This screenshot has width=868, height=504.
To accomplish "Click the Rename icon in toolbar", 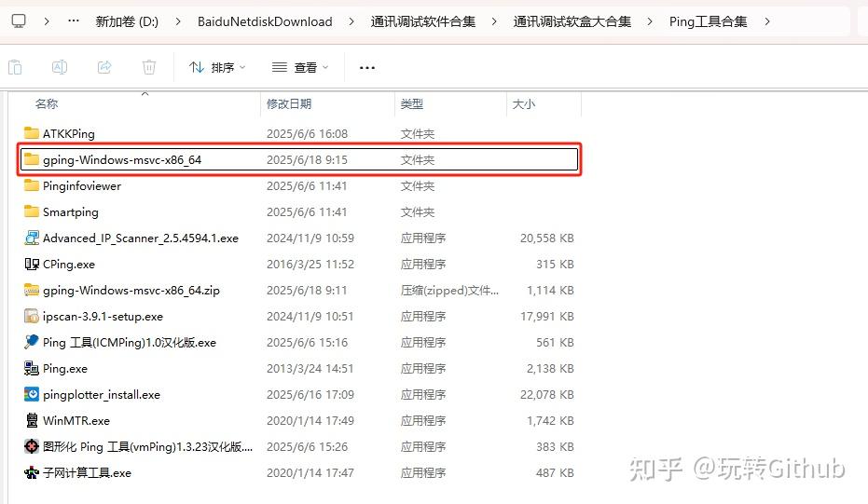I will coord(60,67).
